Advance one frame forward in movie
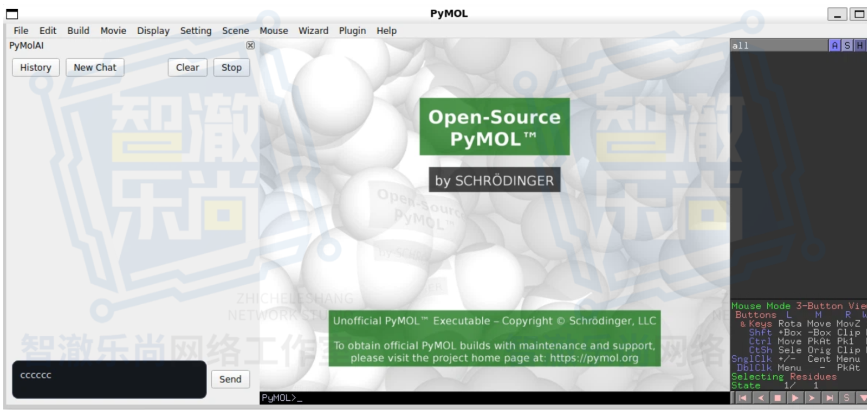This screenshot has height=410, width=868. 812,398
